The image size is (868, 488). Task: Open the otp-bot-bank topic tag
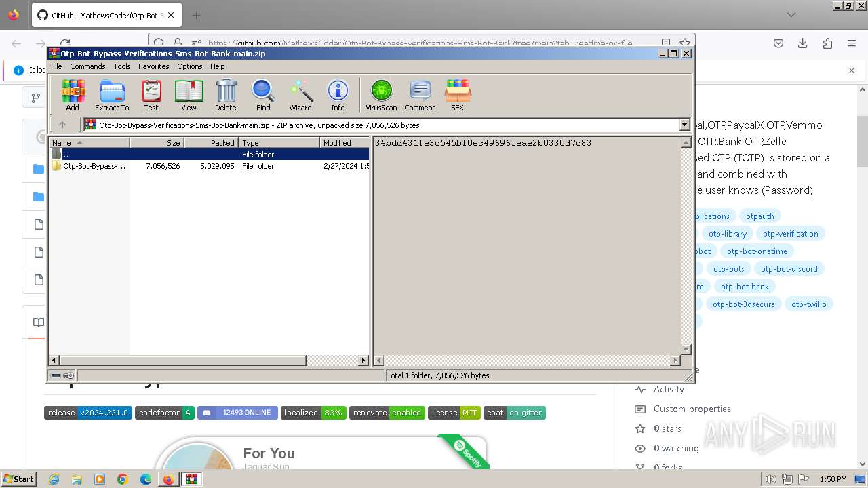click(745, 287)
